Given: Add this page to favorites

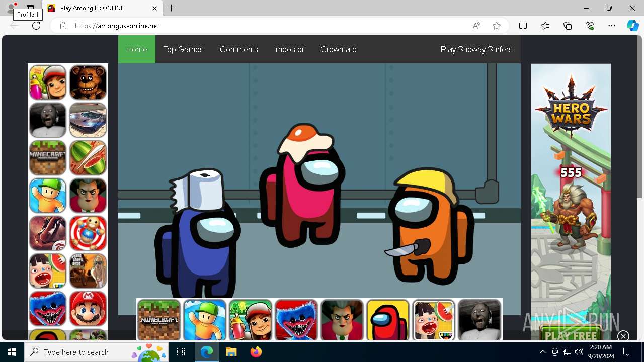Looking at the screenshot, I should [497, 26].
